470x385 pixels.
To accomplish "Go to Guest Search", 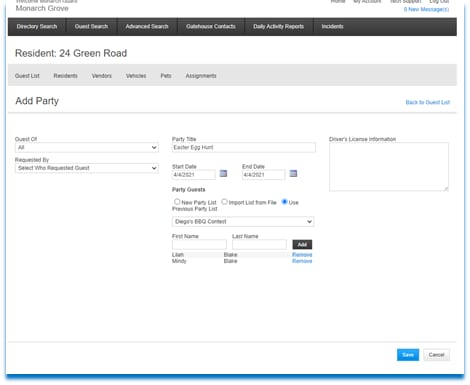I will click(91, 26).
